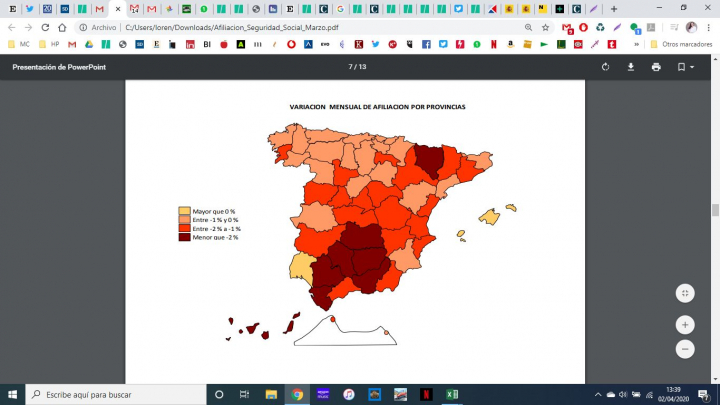Click the address bar with the PDF path
This screenshot has width=720, height=405.
[300, 28]
